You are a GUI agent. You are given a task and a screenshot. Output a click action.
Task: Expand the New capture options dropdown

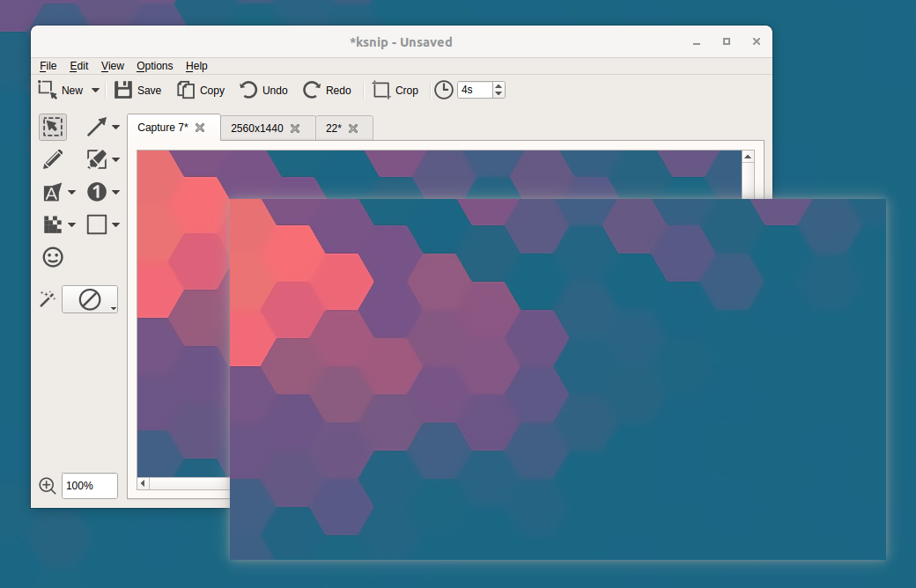pyautogui.click(x=94, y=90)
